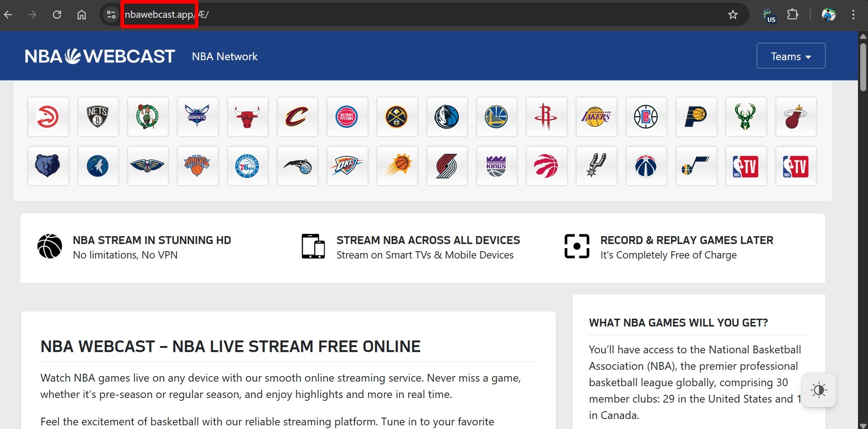Click the page vertical scrollbar thumb
The width and height of the screenshot is (868, 429).
[863, 67]
